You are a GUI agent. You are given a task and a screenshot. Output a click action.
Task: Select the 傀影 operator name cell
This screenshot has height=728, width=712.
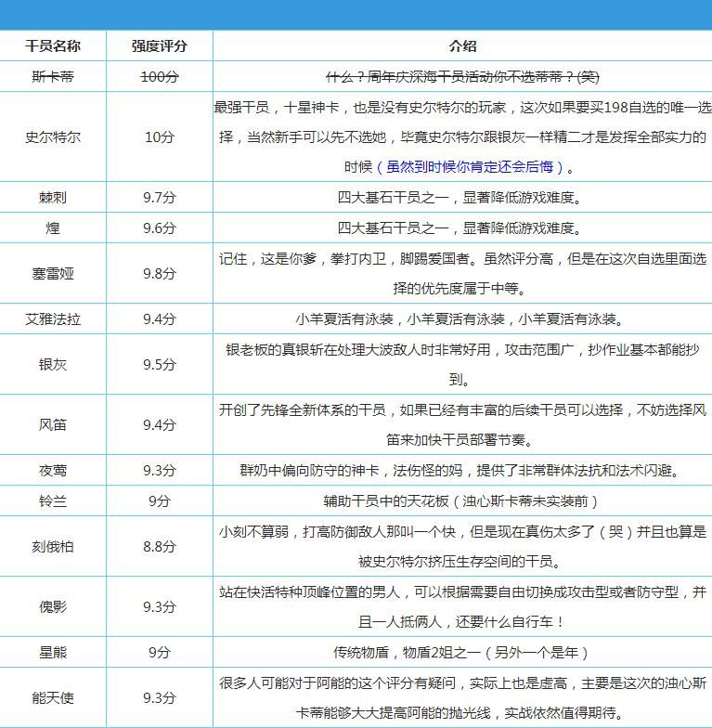53,606
